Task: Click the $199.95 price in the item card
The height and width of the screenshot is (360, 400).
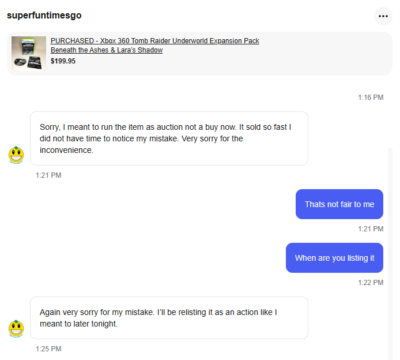Action: (x=63, y=61)
